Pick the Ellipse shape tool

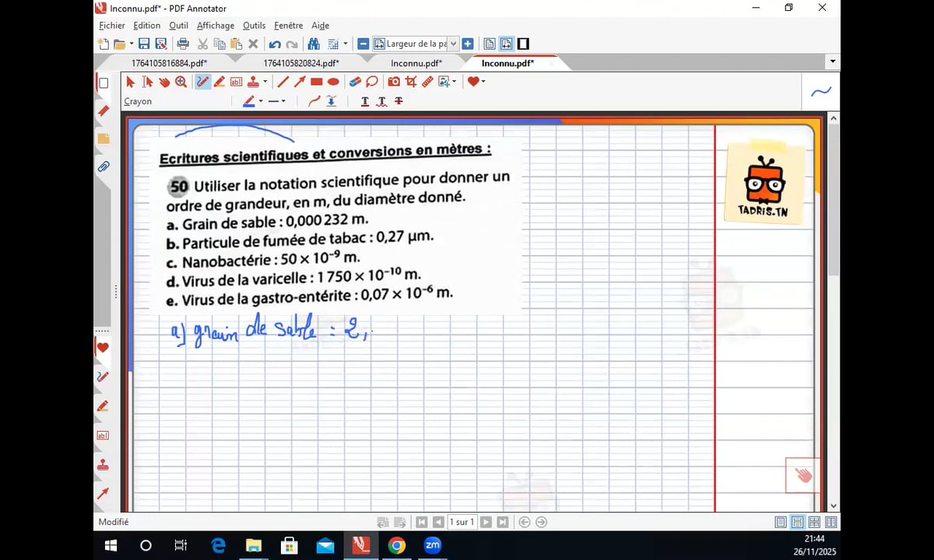pyautogui.click(x=333, y=82)
